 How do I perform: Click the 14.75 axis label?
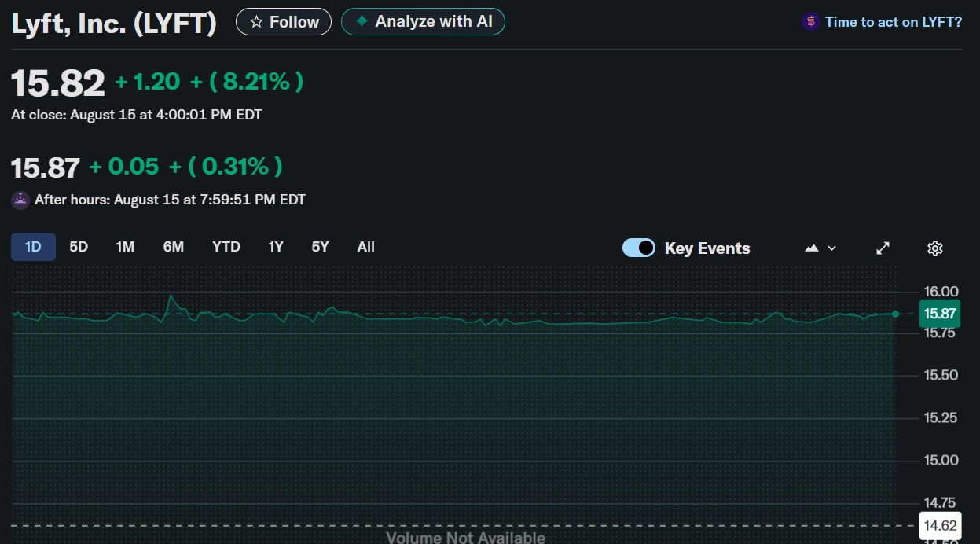(x=941, y=502)
